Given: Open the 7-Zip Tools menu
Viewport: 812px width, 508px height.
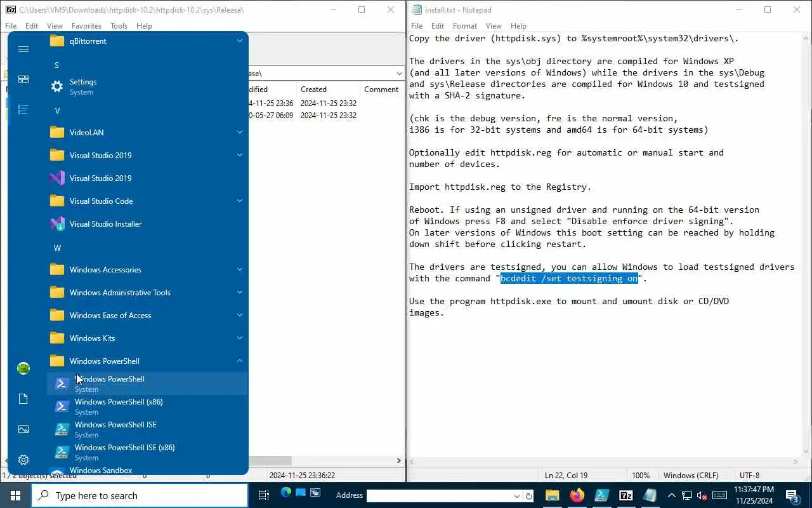Looking at the screenshot, I should [119, 26].
